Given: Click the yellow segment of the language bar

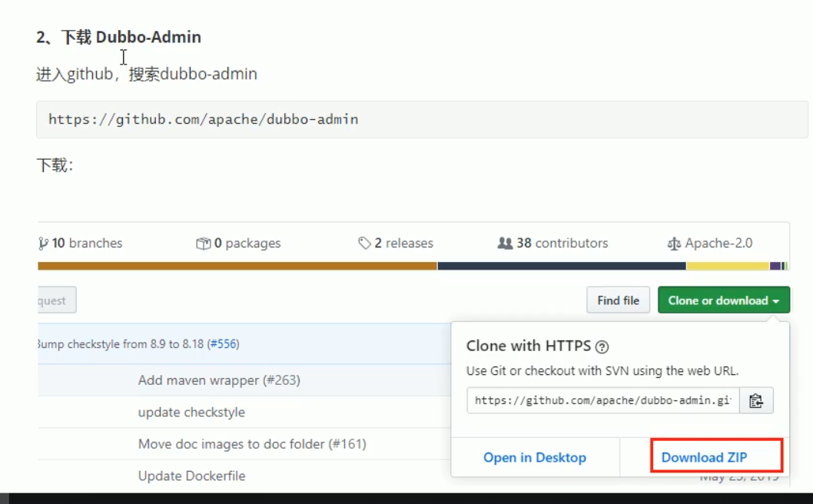Looking at the screenshot, I should pos(728,266).
